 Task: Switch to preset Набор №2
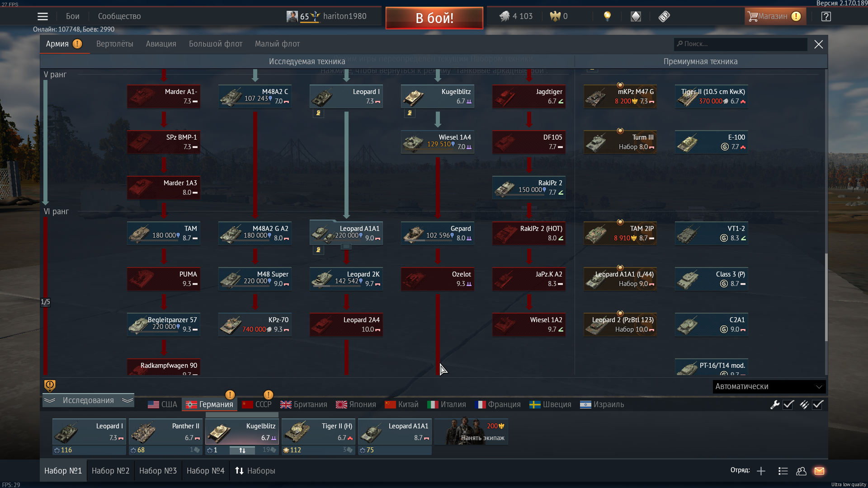[111, 471]
